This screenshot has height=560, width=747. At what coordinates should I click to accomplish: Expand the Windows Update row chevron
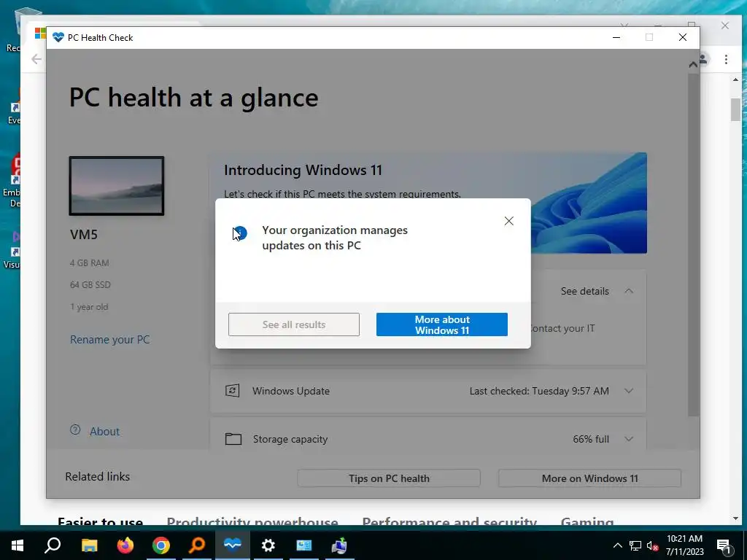(629, 391)
